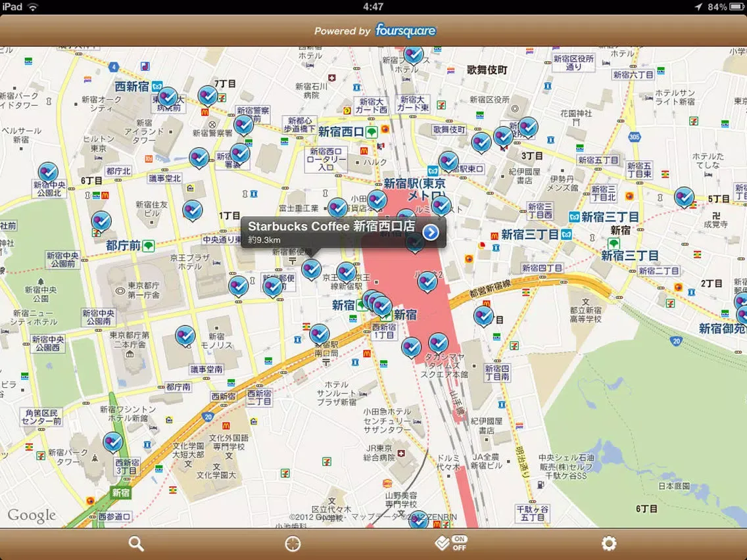Image resolution: width=747 pixels, height=560 pixels.
Task: Tap the Starbucks Coffee 新宿西口店 callout title
Action: (x=331, y=227)
